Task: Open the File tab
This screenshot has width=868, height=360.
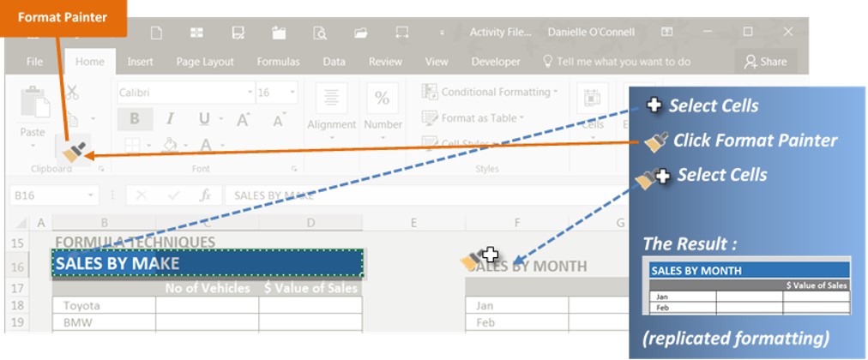Action: pyautogui.click(x=34, y=62)
